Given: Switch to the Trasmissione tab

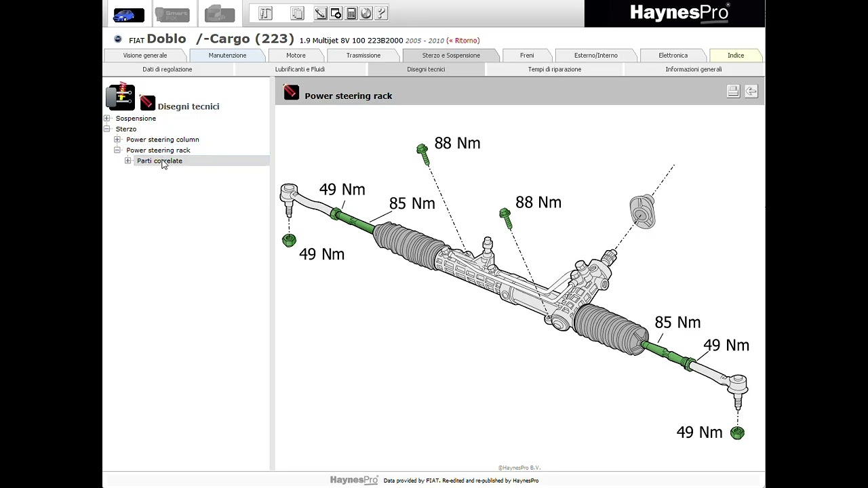Looking at the screenshot, I should point(363,56).
